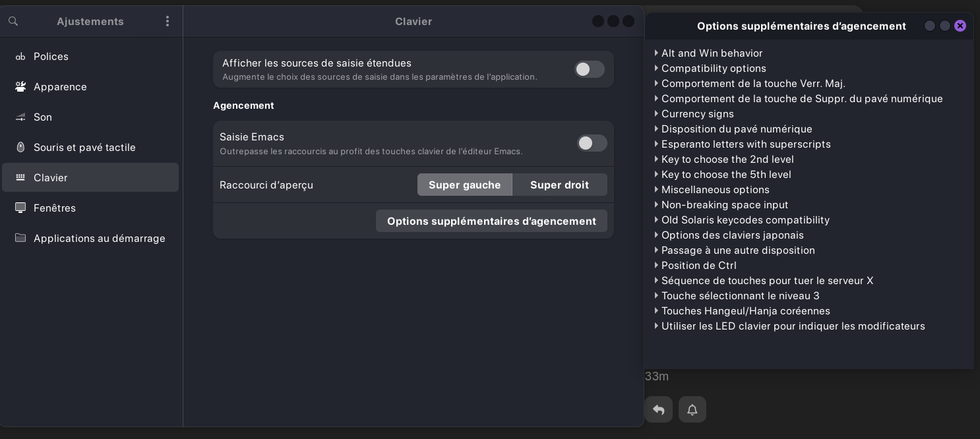
Task: Select the Apparence sidebar icon
Action: click(20, 87)
